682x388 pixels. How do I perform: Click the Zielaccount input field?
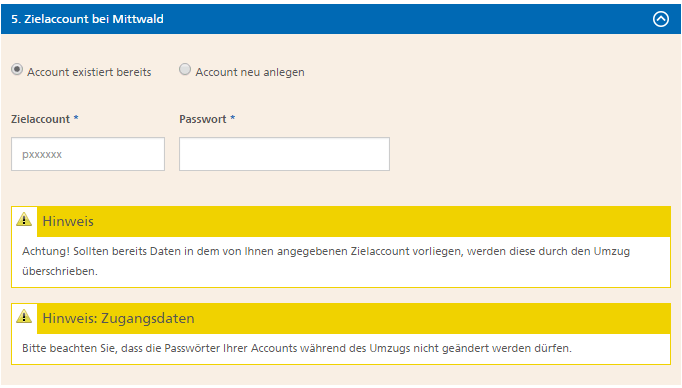(x=88, y=154)
